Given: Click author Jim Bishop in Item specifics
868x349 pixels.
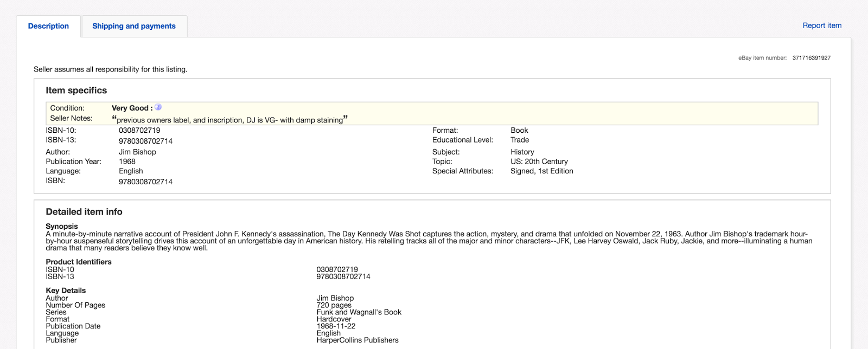Looking at the screenshot, I should (137, 152).
